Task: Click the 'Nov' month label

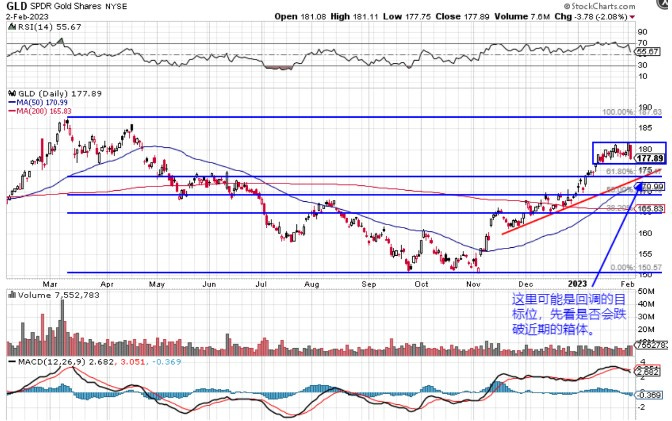Action: tap(474, 284)
